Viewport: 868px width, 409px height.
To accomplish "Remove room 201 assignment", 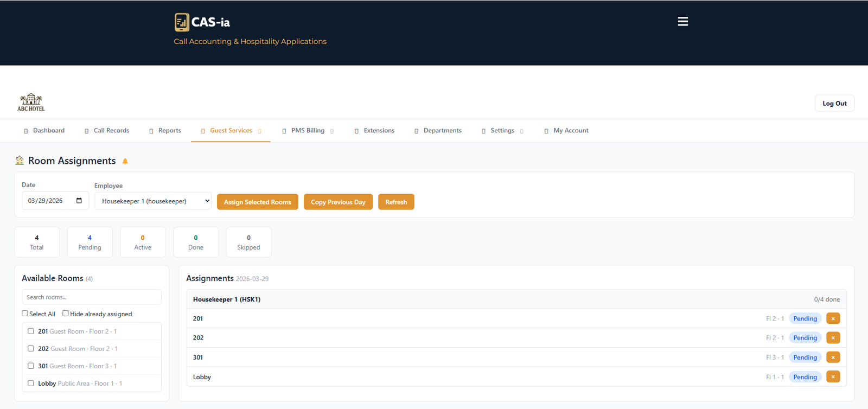I will click(833, 318).
